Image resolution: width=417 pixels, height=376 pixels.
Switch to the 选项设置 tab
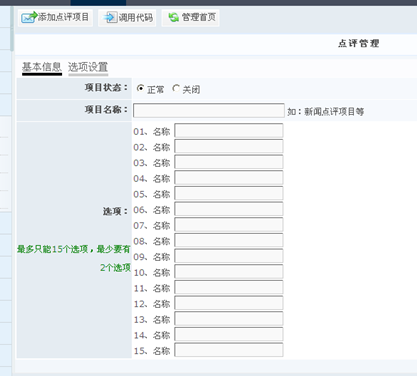(88, 67)
